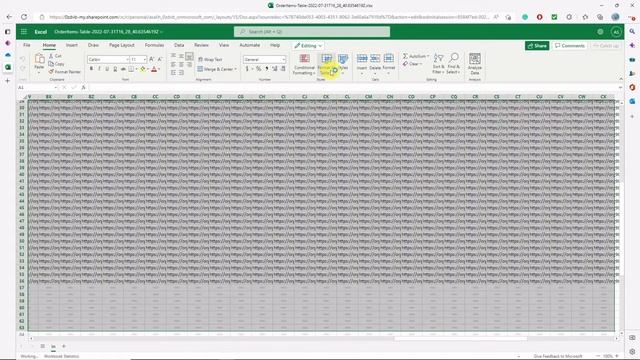Decrease the font size
640x360 pixels.
click(x=160, y=60)
